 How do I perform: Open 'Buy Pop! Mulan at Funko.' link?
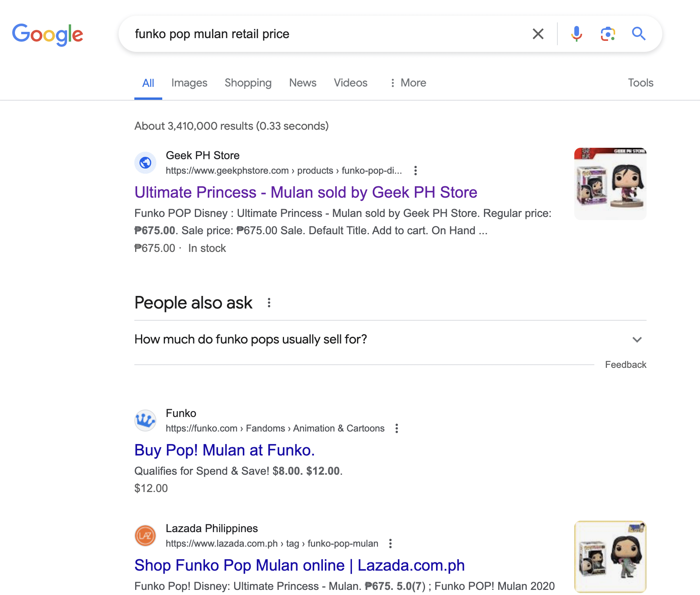click(x=224, y=450)
